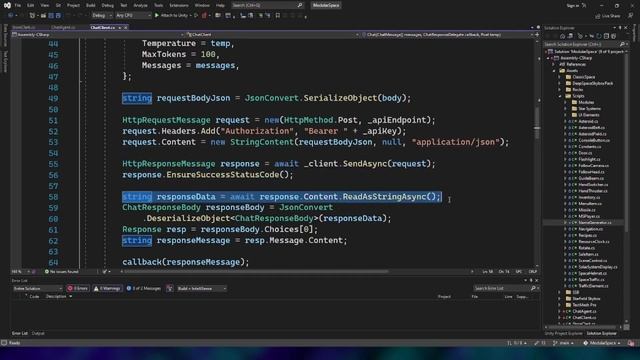Click the callback(responseMessage) code line
The image size is (640, 360).
coord(186,262)
